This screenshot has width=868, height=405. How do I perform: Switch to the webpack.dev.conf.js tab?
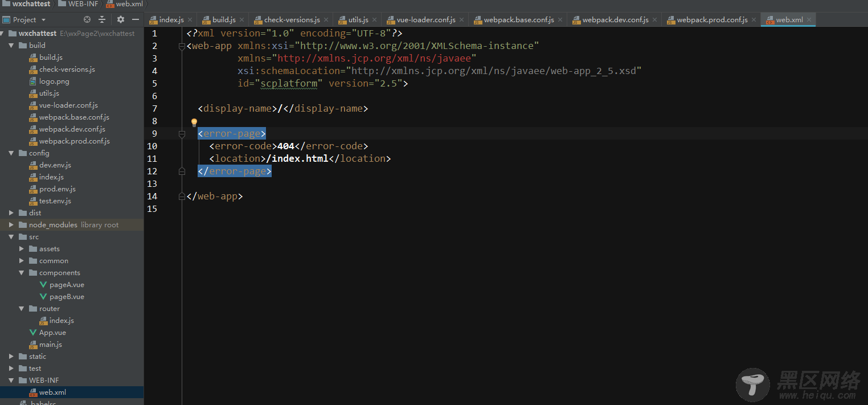coord(615,20)
